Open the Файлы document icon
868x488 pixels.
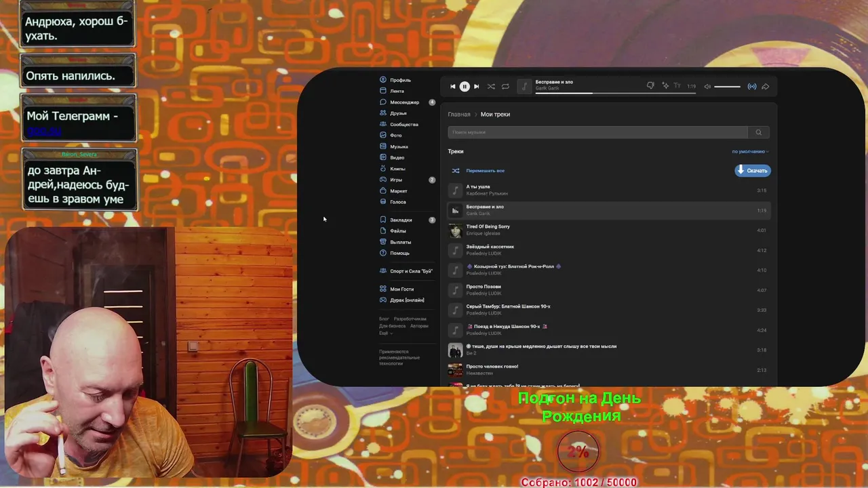point(383,230)
